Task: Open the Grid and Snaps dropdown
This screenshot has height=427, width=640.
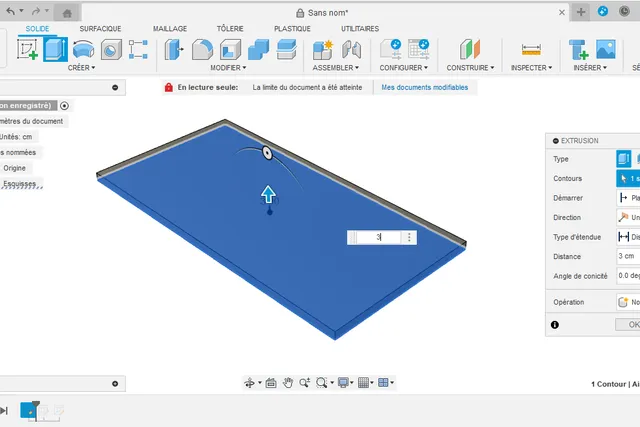Action: (x=365, y=383)
